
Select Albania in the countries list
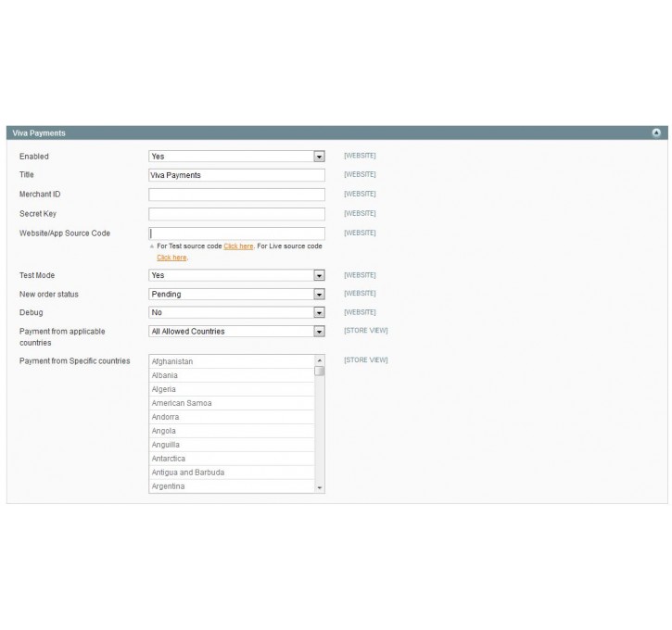[232, 375]
